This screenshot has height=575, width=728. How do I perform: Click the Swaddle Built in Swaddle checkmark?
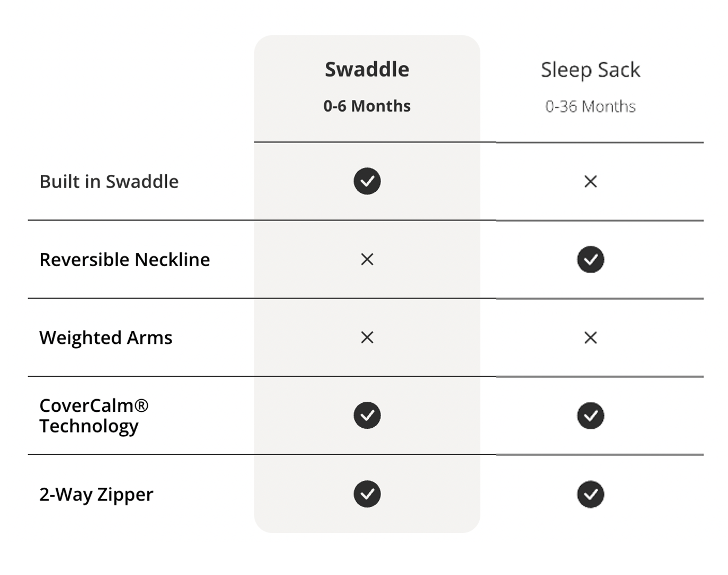(367, 181)
